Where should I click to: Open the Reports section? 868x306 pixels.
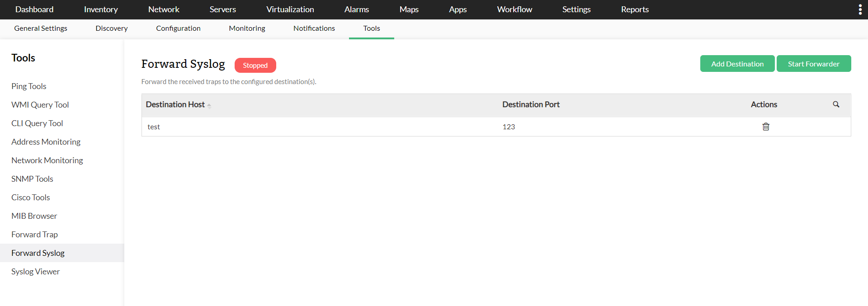pos(634,9)
